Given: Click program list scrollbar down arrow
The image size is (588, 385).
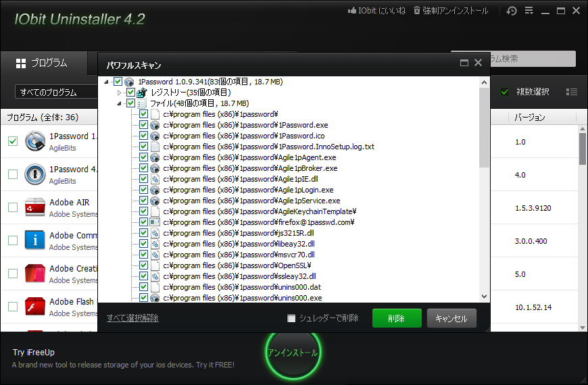Looking at the screenshot, I should pyautogui.click(x=583, y=328).
